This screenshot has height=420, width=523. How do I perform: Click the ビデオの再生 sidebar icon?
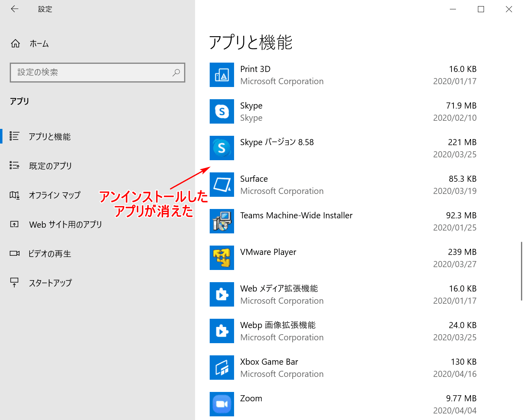click(x=14, y=254)
